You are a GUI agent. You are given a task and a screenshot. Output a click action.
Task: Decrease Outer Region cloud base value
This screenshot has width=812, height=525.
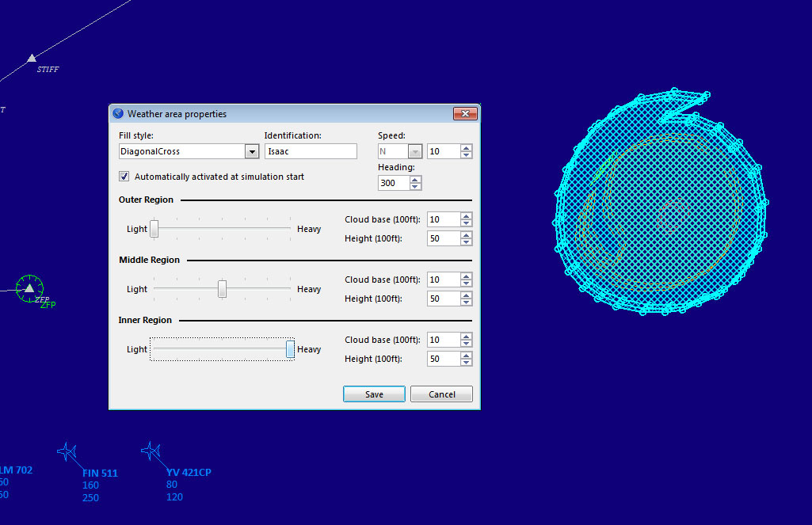click(467, 223)
